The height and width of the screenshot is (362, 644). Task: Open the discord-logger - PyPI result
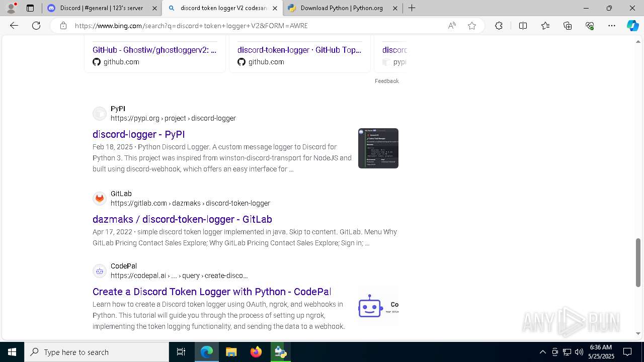[x=139, y=134]
